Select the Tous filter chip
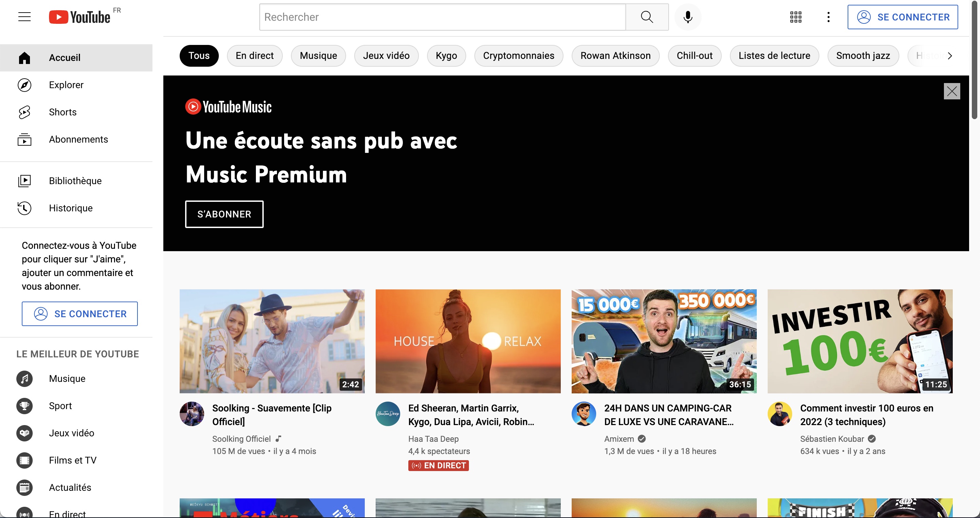The image size is (980, 518). [x=199, y=56]
